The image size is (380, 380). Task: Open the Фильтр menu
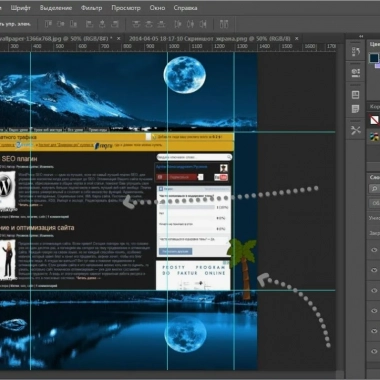91,8
